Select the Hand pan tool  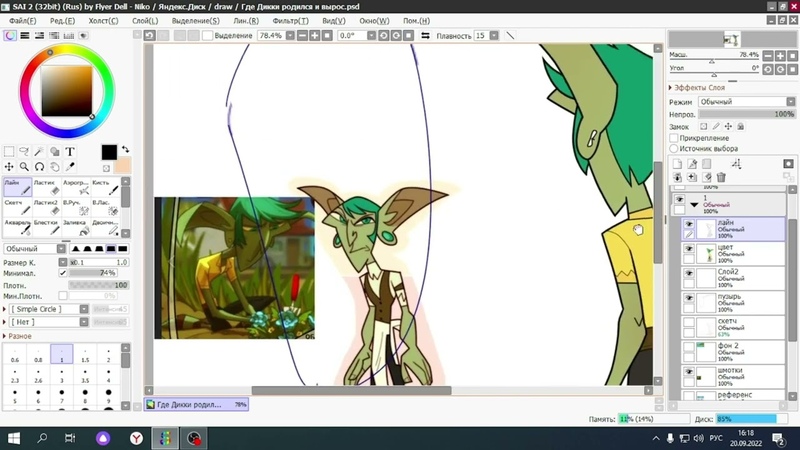(x=55, y=167)
